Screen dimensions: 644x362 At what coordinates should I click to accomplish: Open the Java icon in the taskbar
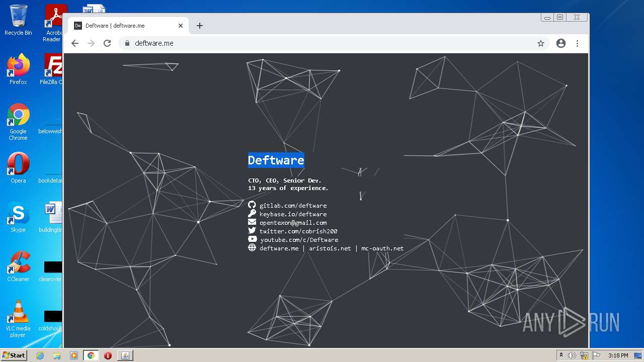point(125,355)
